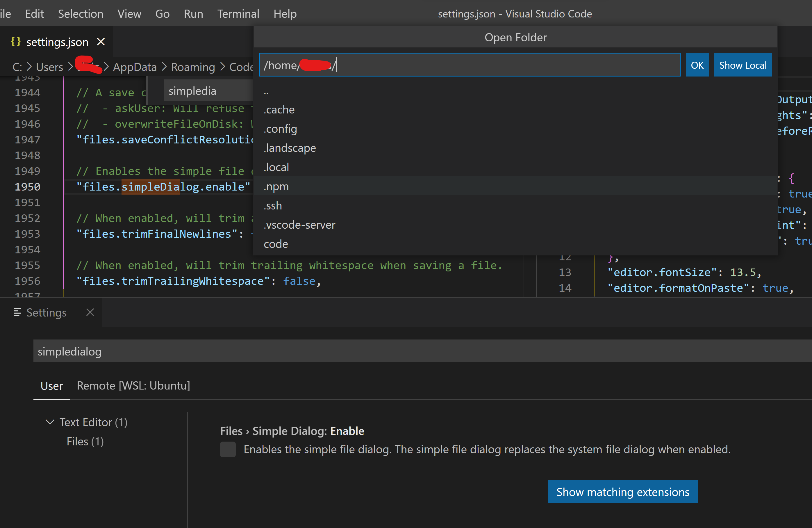Viewport: 812px width, 528px height.
Task: Pick the .local folder entry
Action: (x=515, y=167)
